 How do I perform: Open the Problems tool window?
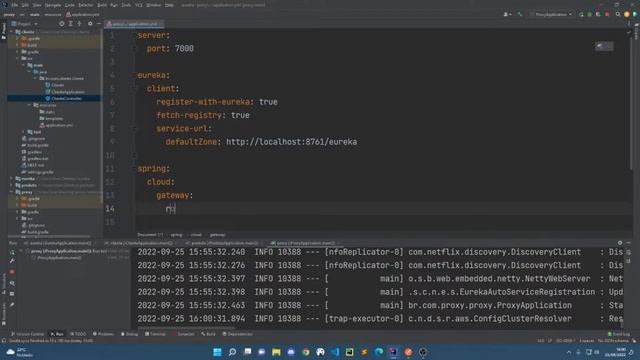pyautogui.click(x=103, y=334)
